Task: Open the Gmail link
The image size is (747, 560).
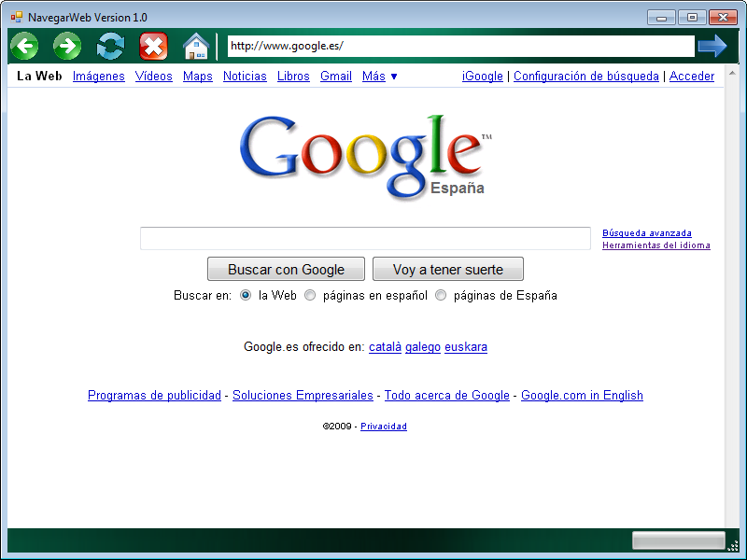Action: pyautogui.click(x=336, y=77)
